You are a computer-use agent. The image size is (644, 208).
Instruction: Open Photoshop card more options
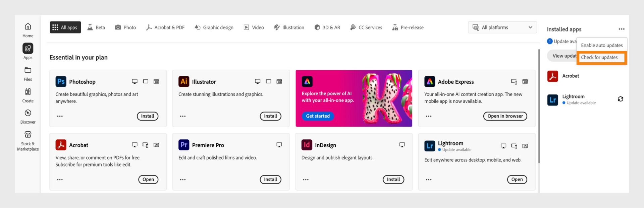(x=60, y=116)
